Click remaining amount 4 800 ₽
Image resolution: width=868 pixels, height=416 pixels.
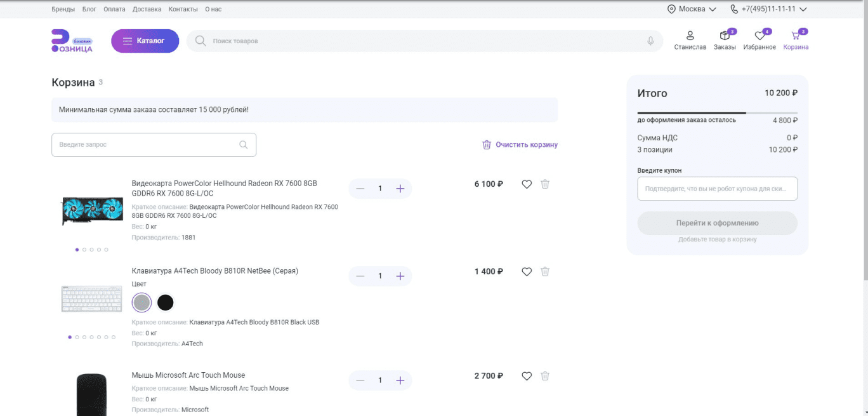785,120
